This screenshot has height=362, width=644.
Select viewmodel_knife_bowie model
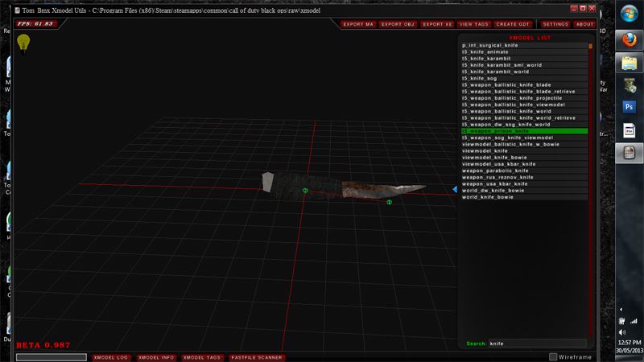pyautogui.click(x=525, y=157)
